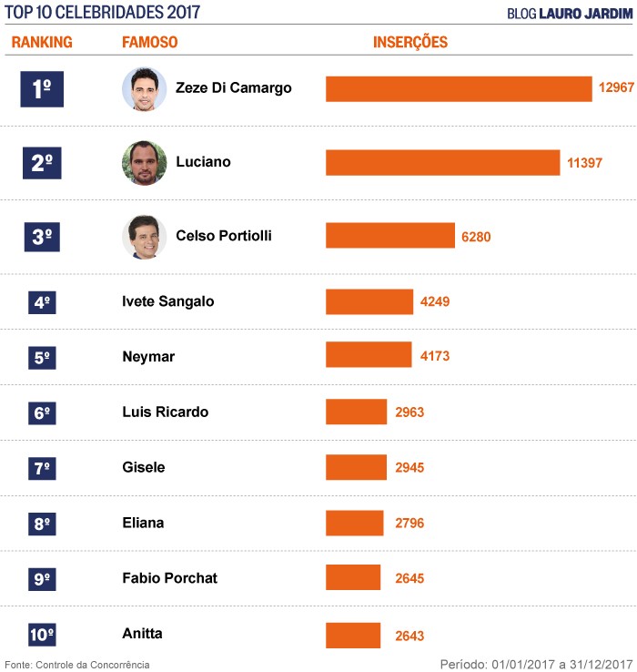
Task: Click the Neymar name label
Action: [147, 357]
